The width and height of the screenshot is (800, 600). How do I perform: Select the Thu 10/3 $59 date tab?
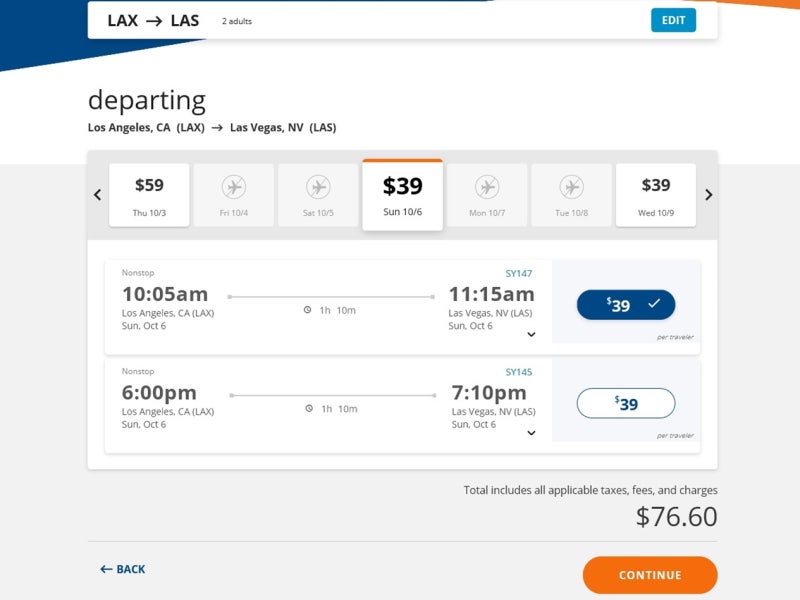(x=149, y=195)
